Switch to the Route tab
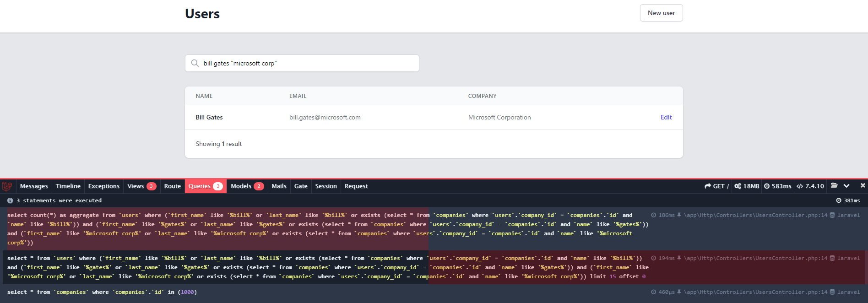Screen dimensions: 868x303 pos(173,186)
